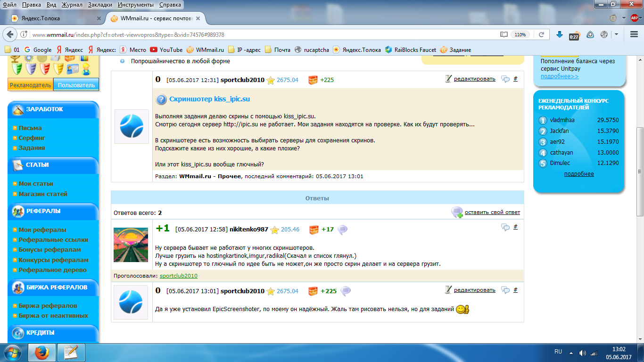Open the sportclub2010 tennis ball avatar in question
The width and height of the screenshot is (644, 362).
coord(132,126)
